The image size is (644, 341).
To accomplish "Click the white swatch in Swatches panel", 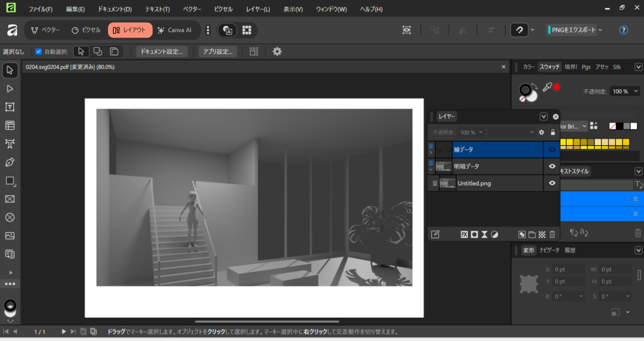I will coord(634,126).
